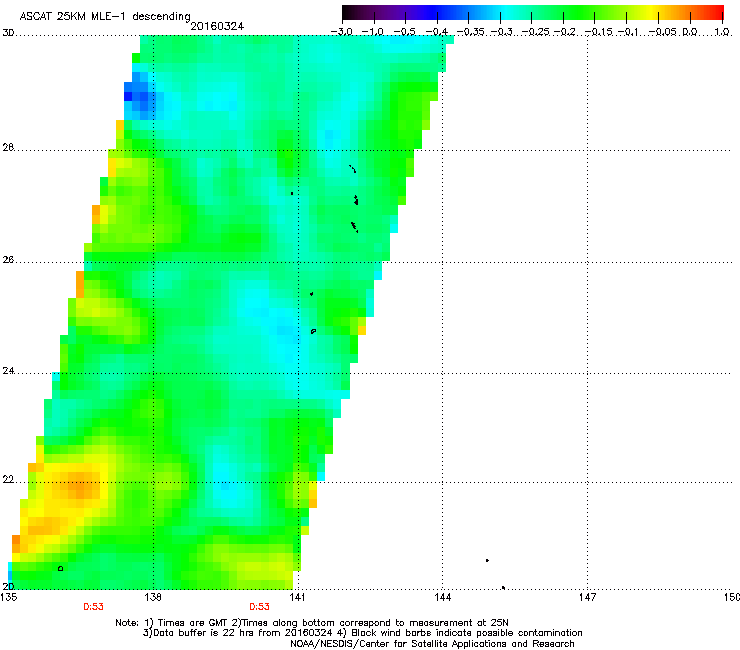Select the -0.05 color bar label
Image resolution: width=740 pixels, height=650 pixels.
(x=663, y=32)
